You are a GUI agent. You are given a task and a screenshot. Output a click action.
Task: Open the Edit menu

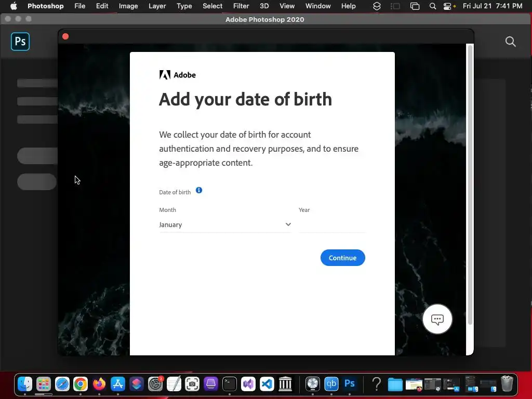click(102, 6)
